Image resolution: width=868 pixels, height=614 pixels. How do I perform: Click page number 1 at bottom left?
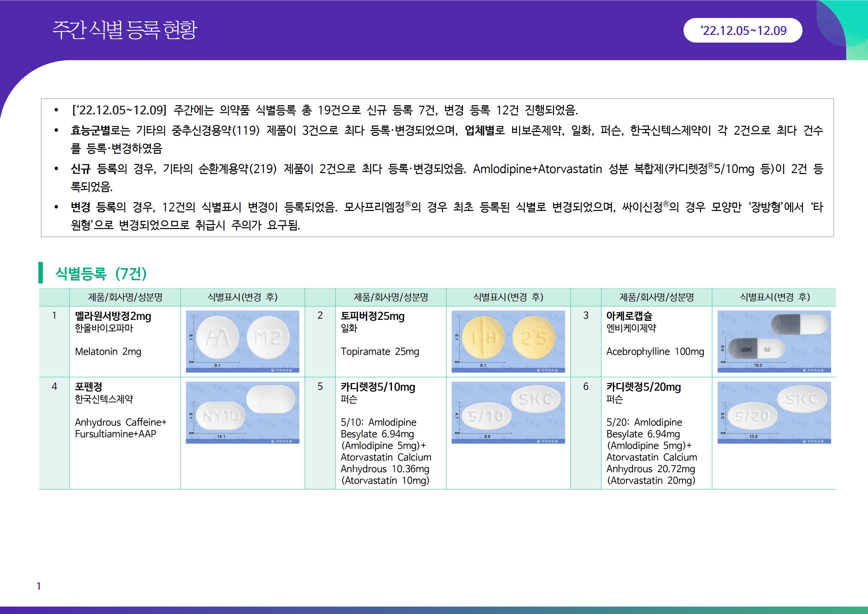(39, 586)
